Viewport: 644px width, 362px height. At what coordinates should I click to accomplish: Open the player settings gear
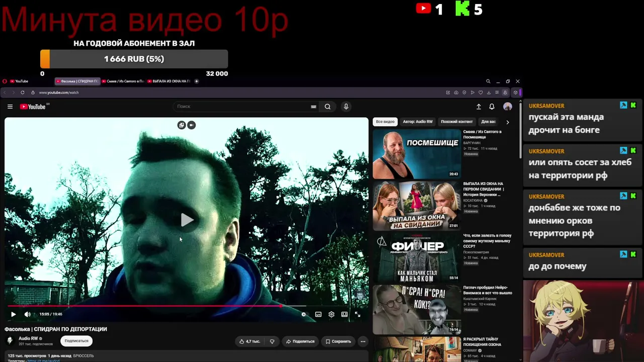click(x=331, y=314)
